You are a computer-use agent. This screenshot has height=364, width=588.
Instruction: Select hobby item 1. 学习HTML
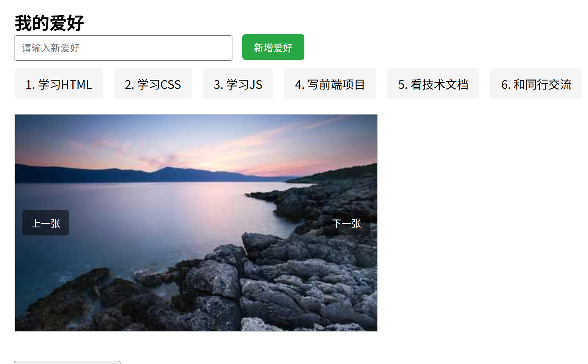pos(59,84)
